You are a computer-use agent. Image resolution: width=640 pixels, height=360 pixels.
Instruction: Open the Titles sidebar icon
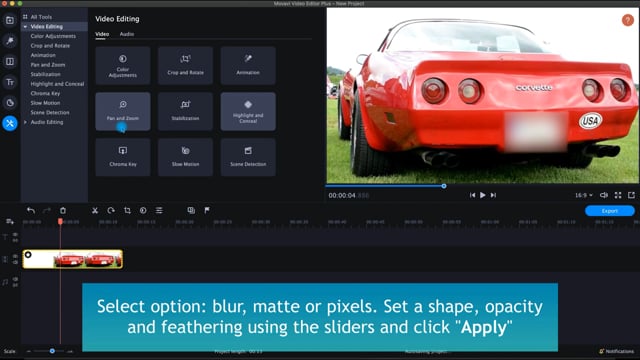click(x=10, y=82)
